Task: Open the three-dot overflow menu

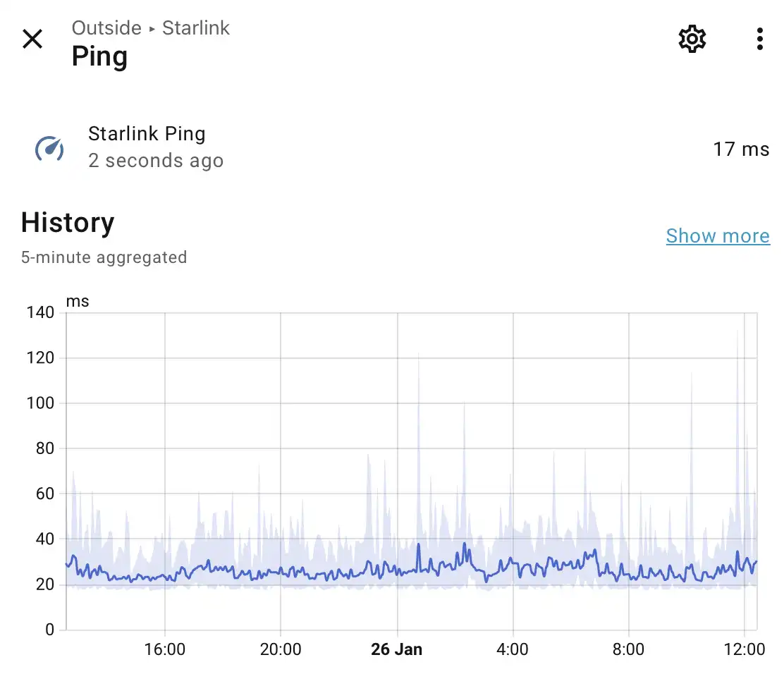Action: 759,39
